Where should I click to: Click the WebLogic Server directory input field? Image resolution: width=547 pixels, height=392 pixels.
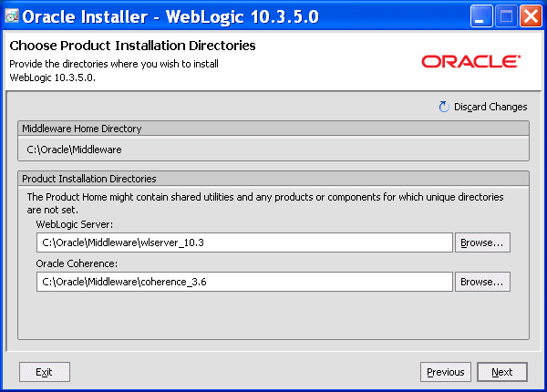(244, 242)
